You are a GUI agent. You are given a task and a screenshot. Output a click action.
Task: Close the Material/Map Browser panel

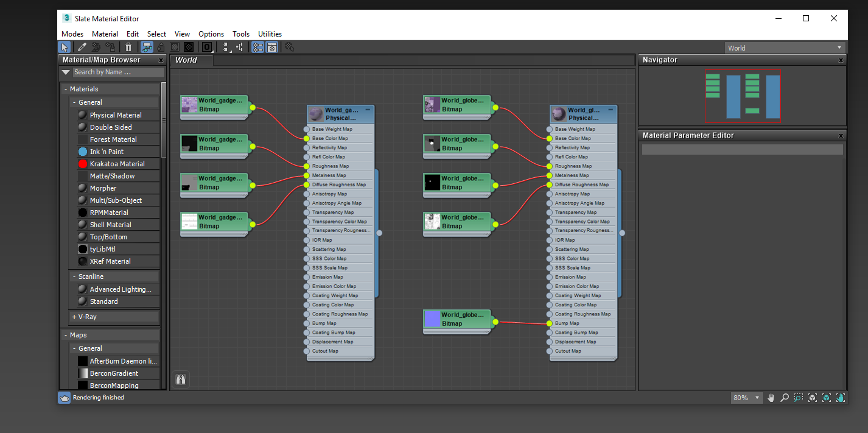(161, 60)
